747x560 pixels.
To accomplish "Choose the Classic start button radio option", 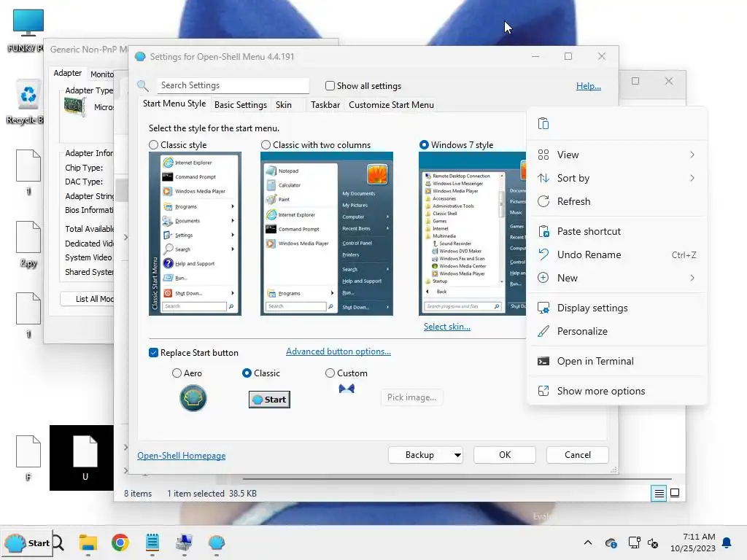I will [247, 373].
